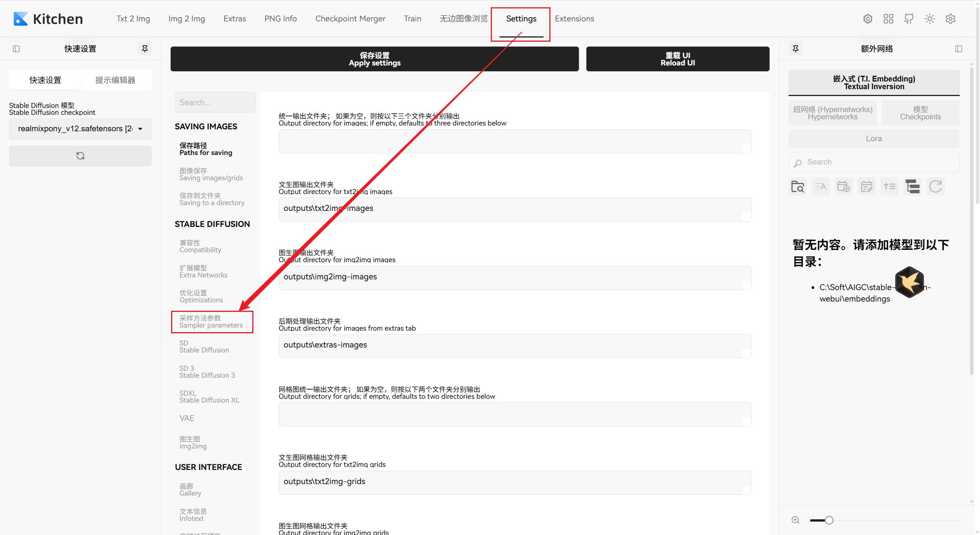980x535 pixels.
Task: Sort extra networks by date created icon
Action: 843,187
